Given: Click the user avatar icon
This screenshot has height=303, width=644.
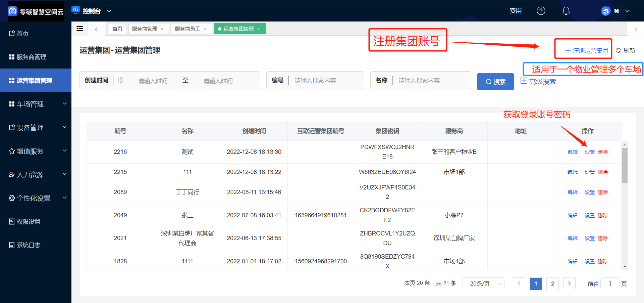Looking at the screenshot, I should (x=606, y=11).
